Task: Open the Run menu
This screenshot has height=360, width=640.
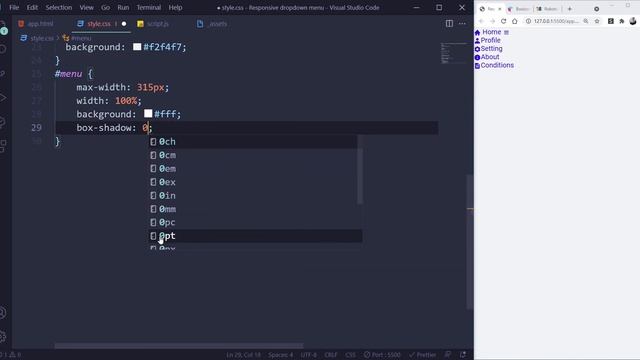Action: click(x=123, y=7)
